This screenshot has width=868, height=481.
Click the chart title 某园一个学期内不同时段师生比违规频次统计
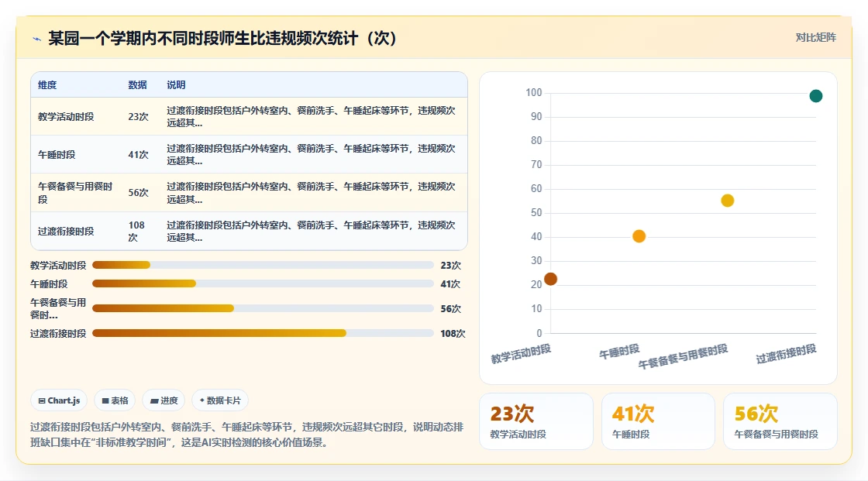pyautogui.click(x=222, y=38)
